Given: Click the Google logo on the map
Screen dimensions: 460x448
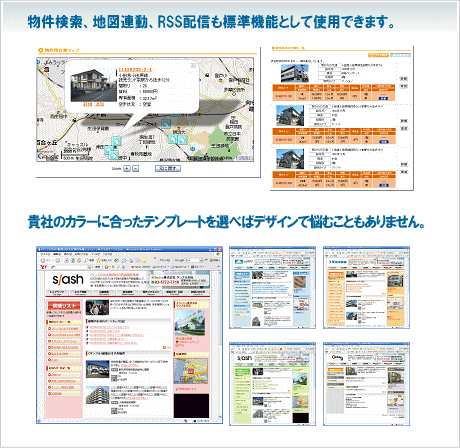Looking at the screenshot, I should tap(48, 156).
